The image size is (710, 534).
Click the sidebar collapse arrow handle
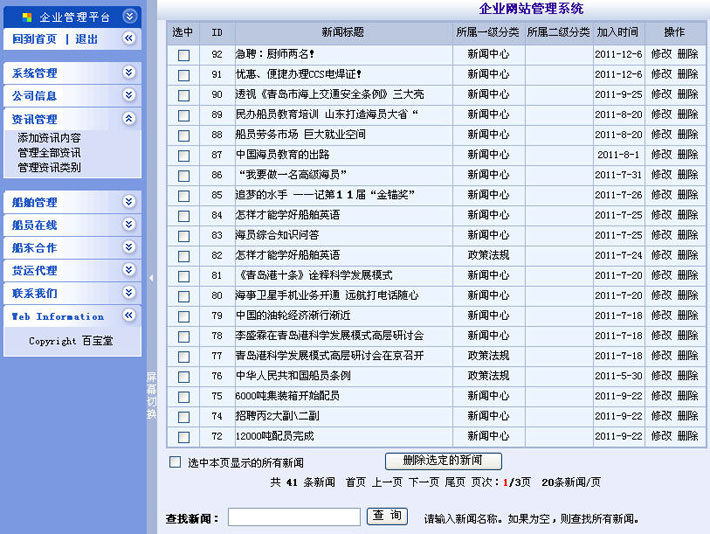tap(151, 278)
